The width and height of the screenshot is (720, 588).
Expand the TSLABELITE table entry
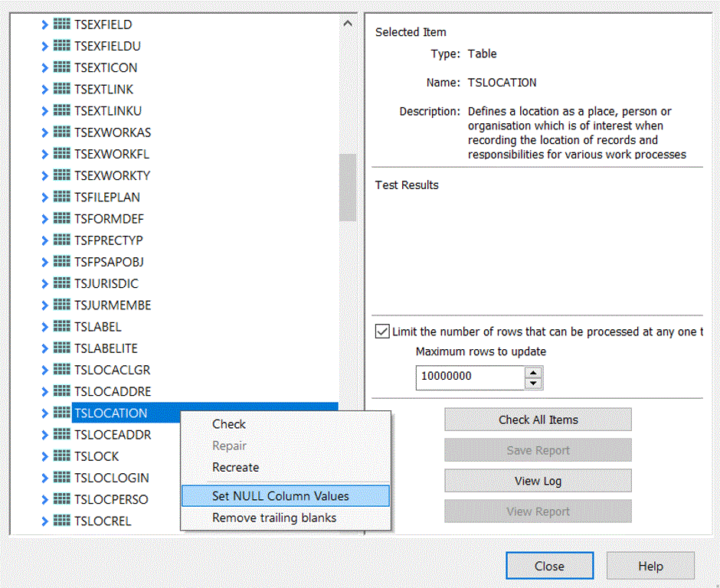point(45,348)
